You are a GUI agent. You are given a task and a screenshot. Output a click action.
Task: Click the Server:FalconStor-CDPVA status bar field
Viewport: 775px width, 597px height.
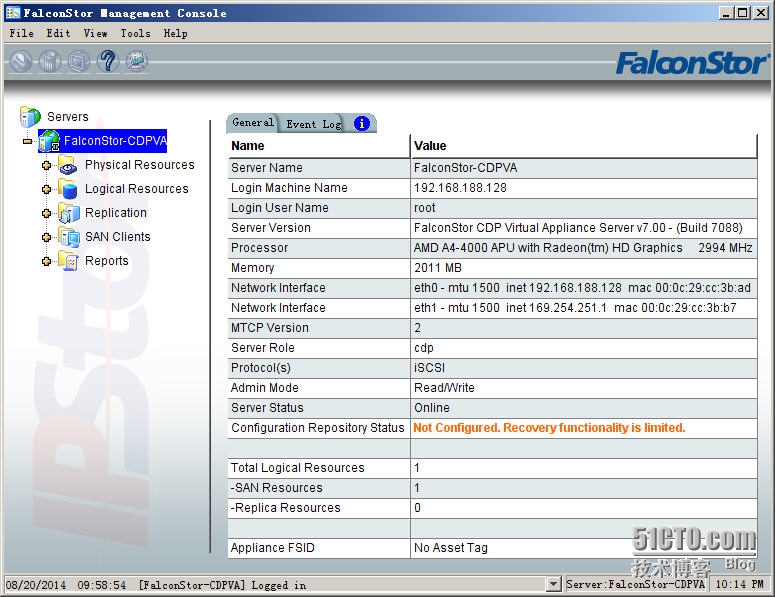(635, 584)
